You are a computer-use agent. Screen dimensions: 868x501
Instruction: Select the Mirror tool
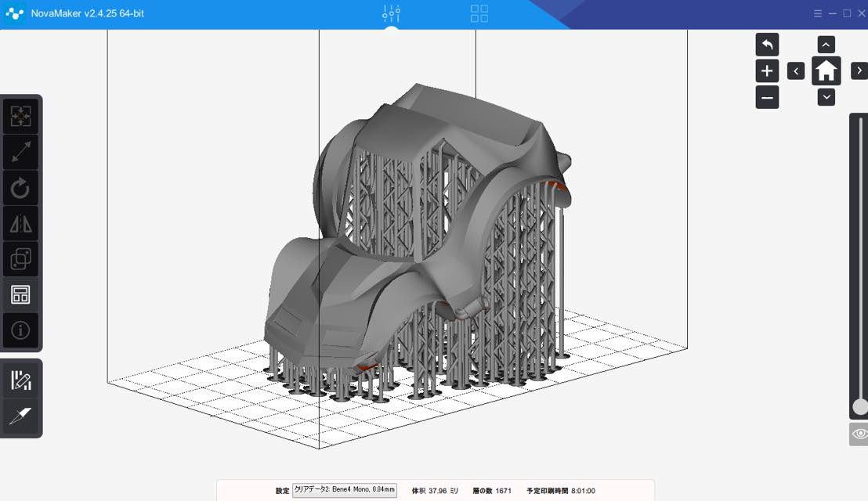pos(20,225)
